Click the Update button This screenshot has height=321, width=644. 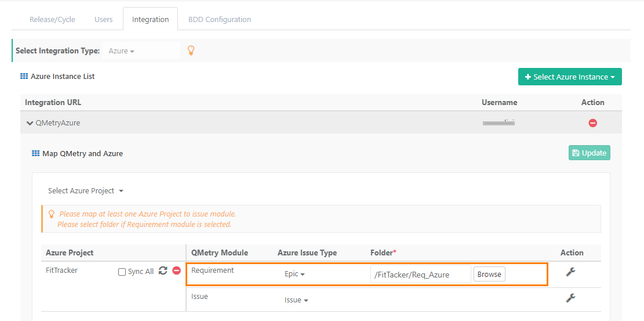click(x=590, y=153)
